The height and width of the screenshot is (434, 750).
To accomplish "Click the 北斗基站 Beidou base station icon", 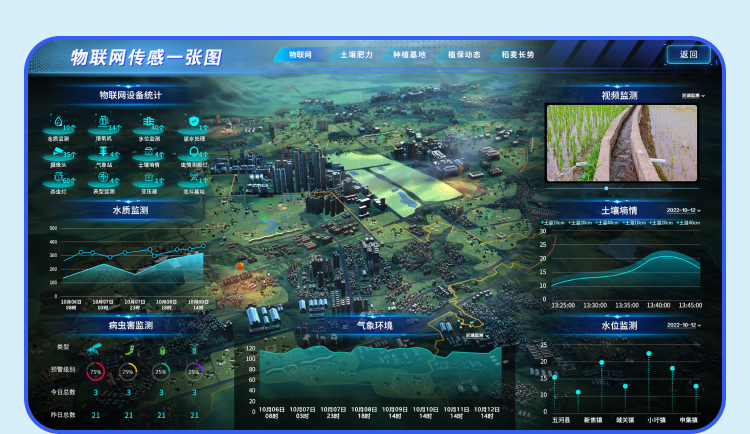I will 193,177.
